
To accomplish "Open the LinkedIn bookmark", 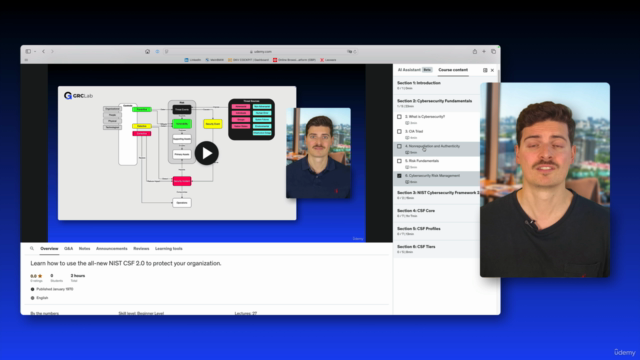I will pyautogui.click(x=193, y=60).
